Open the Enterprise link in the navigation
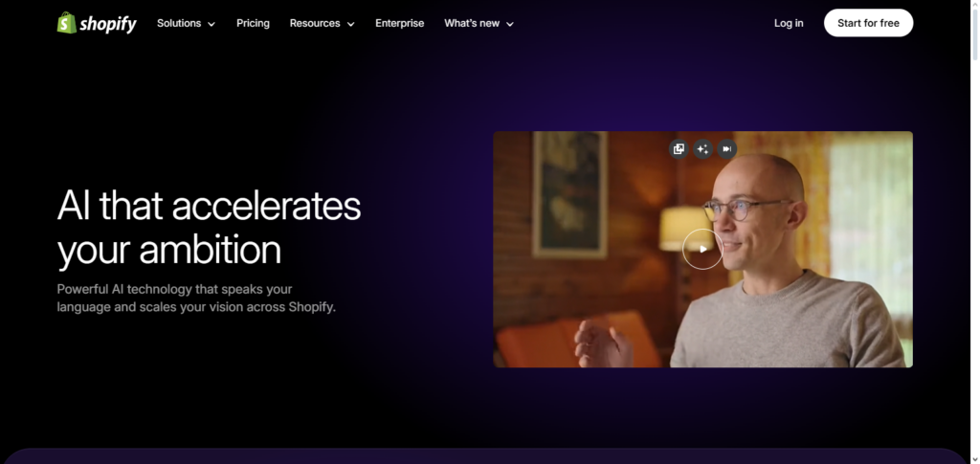This screenshot has height=464, width=980. pyautogui.click(x=399, y=23)
